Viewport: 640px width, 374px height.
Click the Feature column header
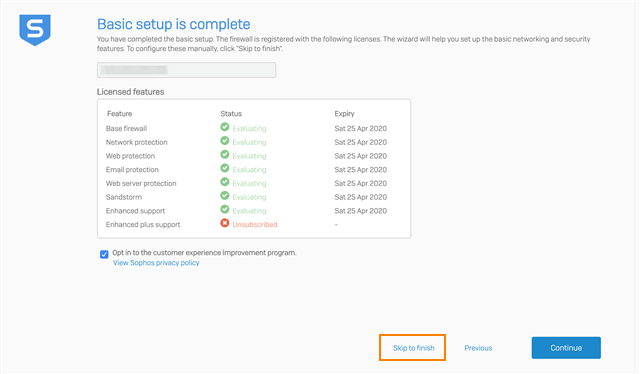click(x=119, y=114)
